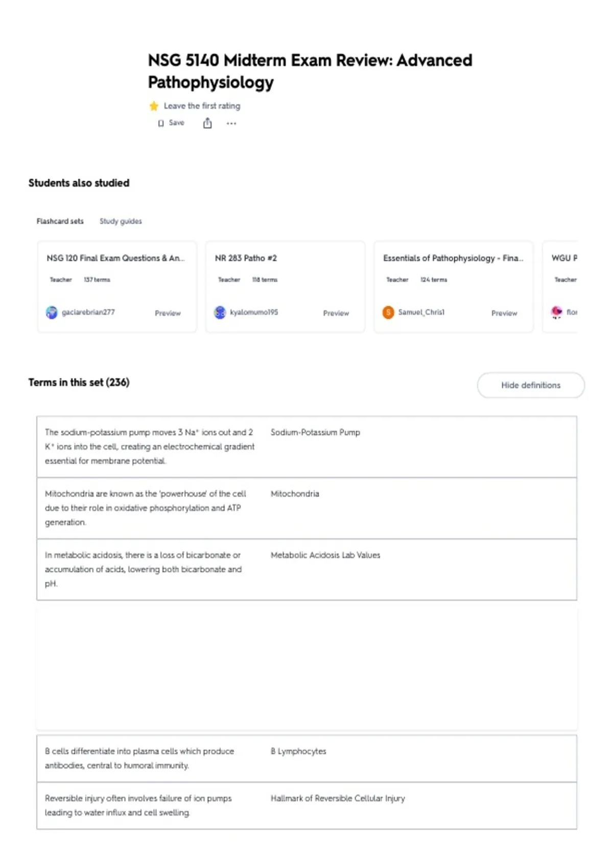613x868 pixels.
Task: Open the three-dots more options menu
Action: click(x=231, y=123)
